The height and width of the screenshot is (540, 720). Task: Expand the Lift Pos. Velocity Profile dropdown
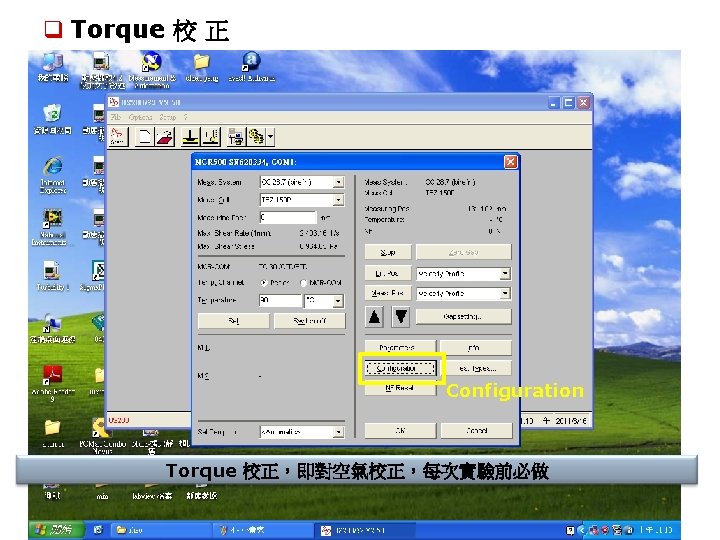tap(505, 274)
